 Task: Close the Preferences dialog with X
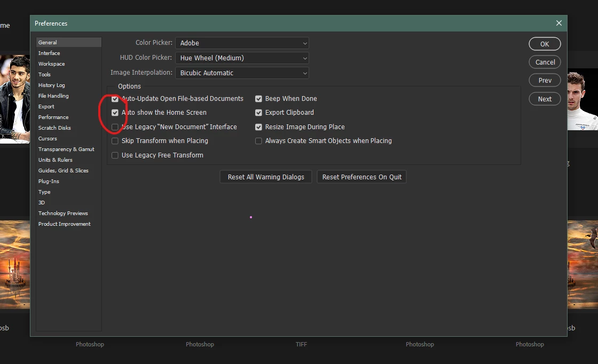click(x=558, y=23)
